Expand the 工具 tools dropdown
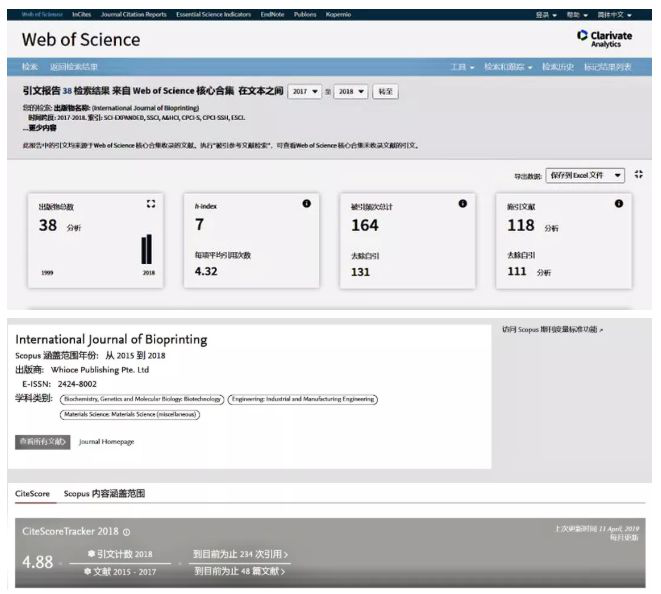This screenshot has width=661, height=594. [x=462, y=67]
